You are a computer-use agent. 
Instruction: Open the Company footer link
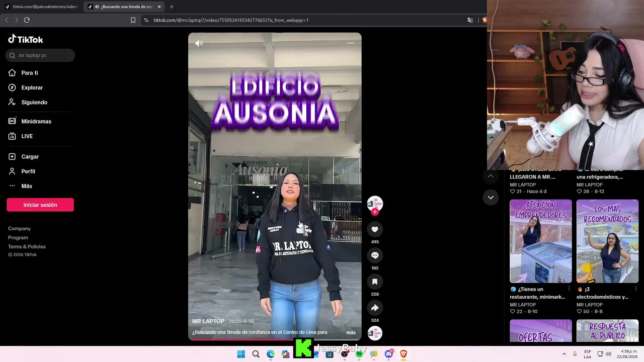(19, 229)
